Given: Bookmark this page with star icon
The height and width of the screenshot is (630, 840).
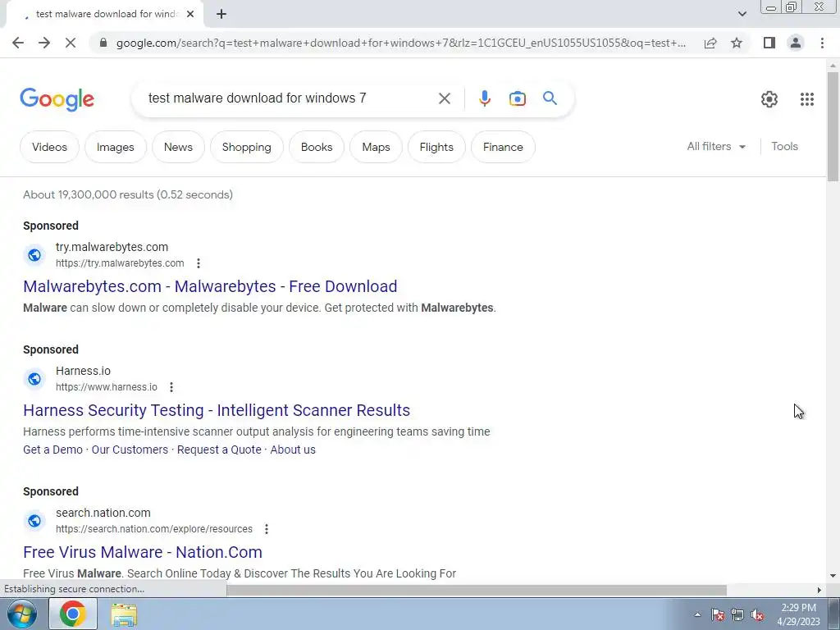Looking at the screenshot, I should click(x=737, y=43).
